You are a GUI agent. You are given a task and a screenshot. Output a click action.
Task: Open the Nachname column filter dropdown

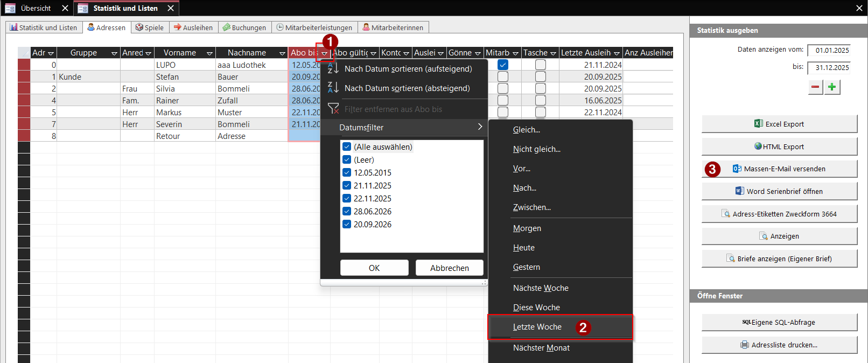click(x=282, y=53)
